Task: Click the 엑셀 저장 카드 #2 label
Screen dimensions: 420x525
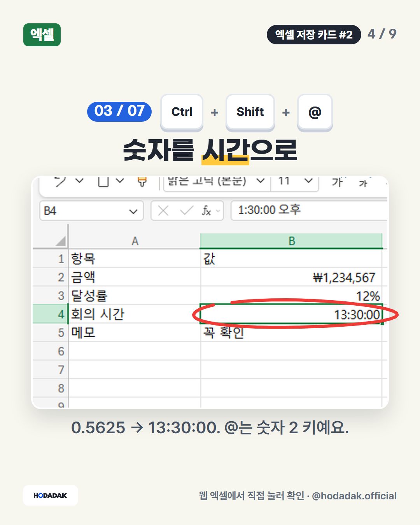Action: 314,35
